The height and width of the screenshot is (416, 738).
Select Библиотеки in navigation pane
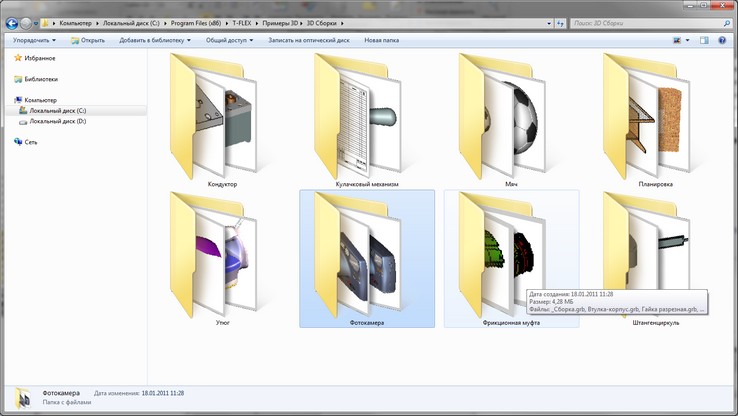click(x=41, y=79)
